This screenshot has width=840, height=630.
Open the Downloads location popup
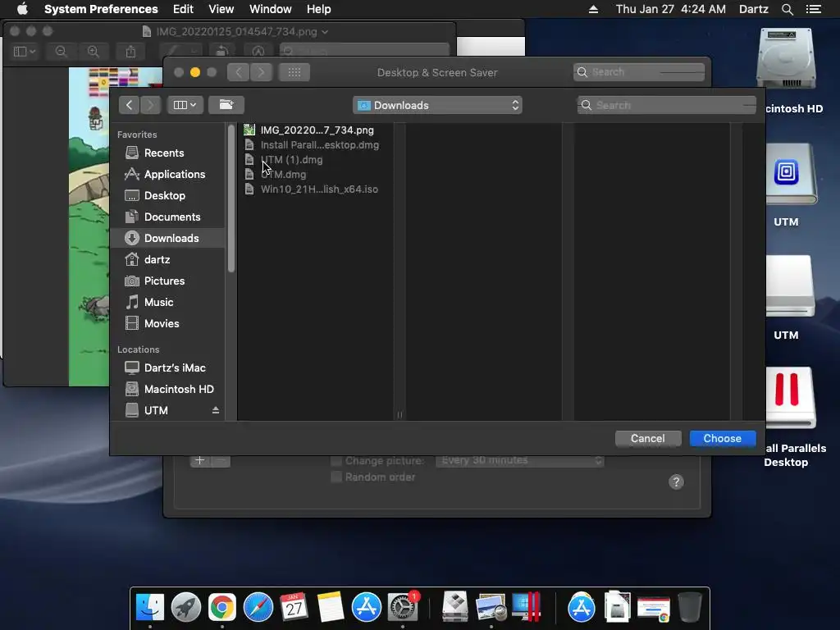[x=437, y=105]
